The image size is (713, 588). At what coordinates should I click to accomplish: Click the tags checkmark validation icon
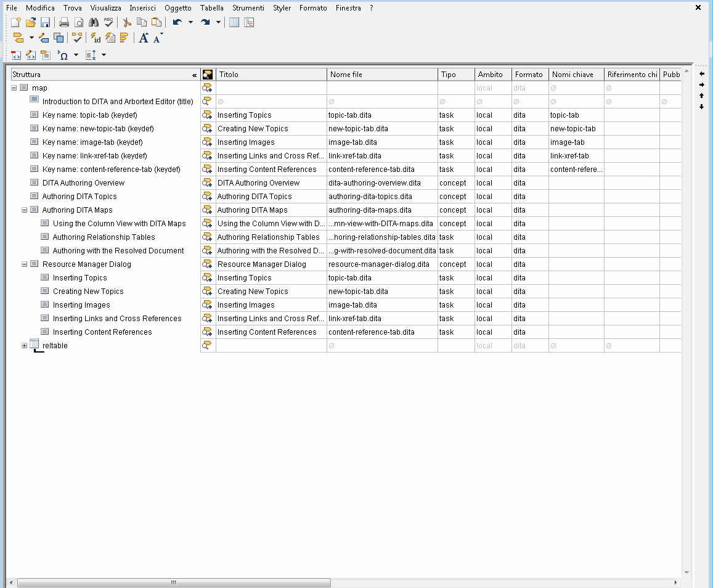(x=77, y=38)
